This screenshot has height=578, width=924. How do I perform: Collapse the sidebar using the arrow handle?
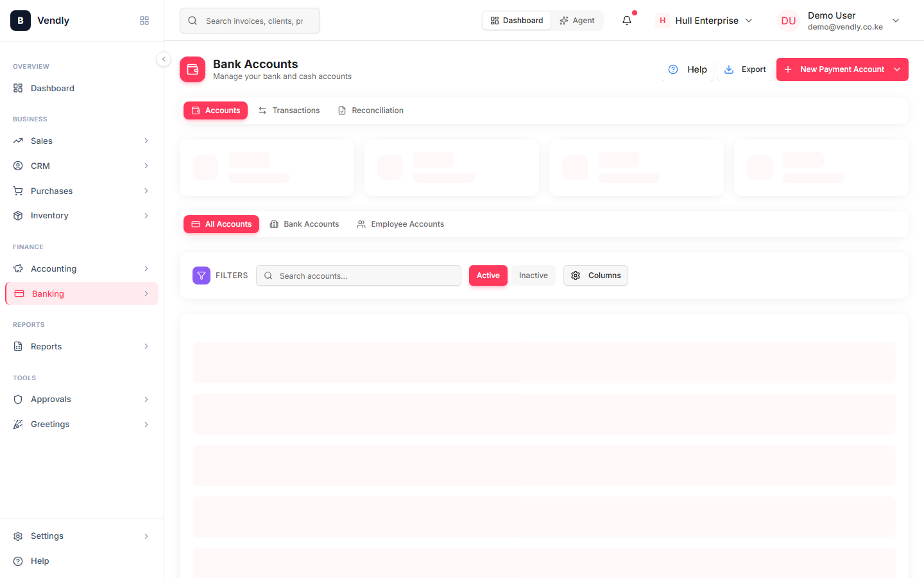click(164, 59)
